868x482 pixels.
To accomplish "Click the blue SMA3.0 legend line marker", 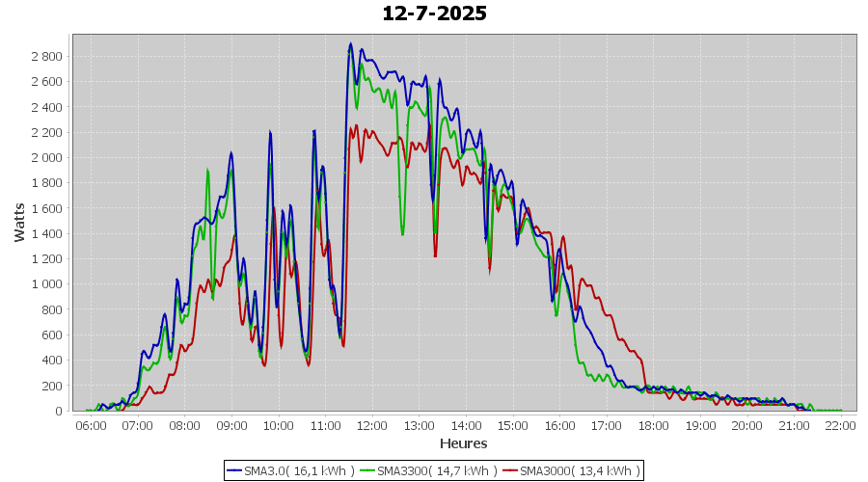I will click(x=234, y=471).
